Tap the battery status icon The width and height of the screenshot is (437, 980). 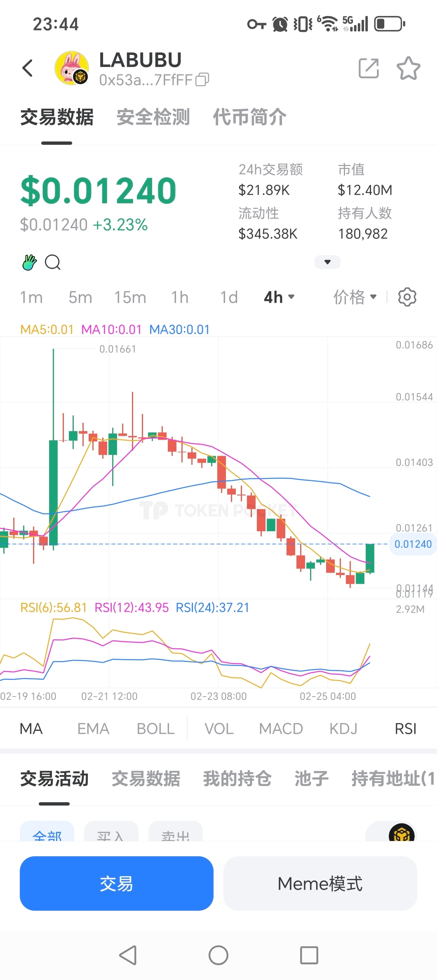pyautogui.click(x=390, y=24)
